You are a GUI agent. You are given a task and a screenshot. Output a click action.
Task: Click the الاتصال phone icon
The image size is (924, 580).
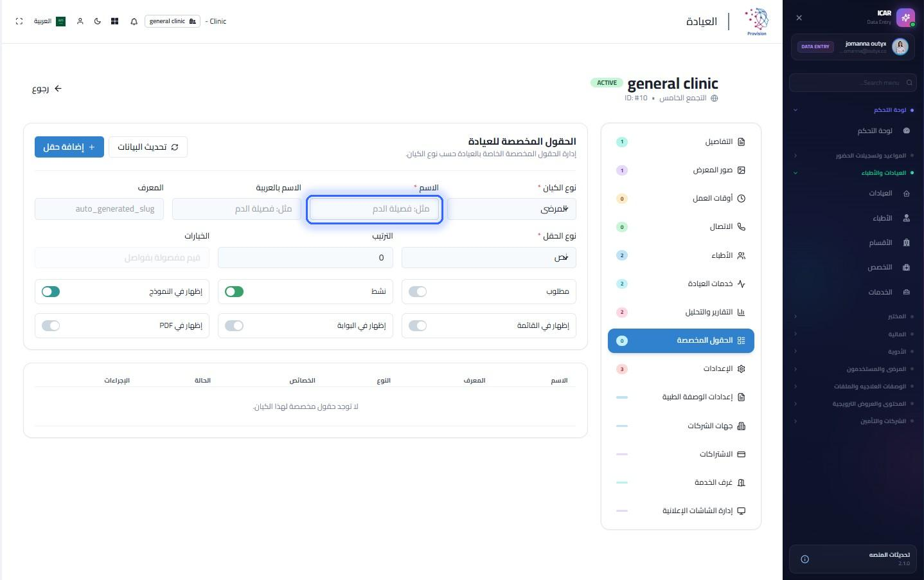click(742, 226)
